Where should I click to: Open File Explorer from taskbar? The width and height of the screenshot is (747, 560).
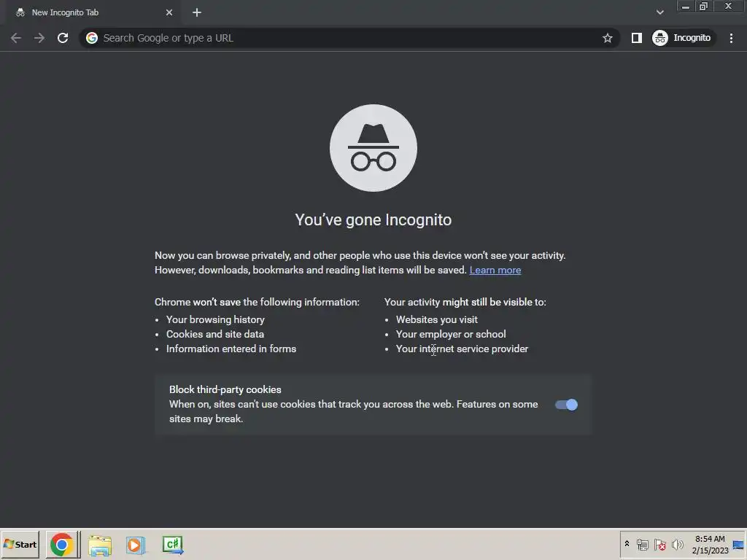point(100,545)
